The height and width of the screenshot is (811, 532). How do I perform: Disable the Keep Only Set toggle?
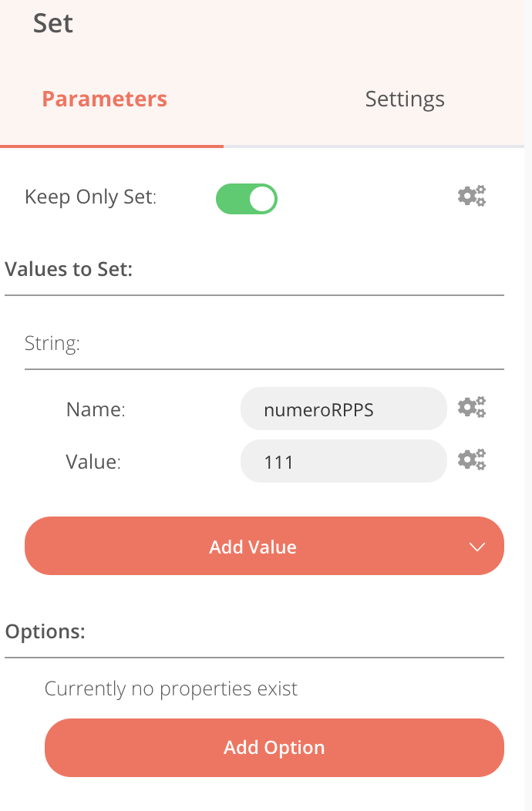coord(246,198)
